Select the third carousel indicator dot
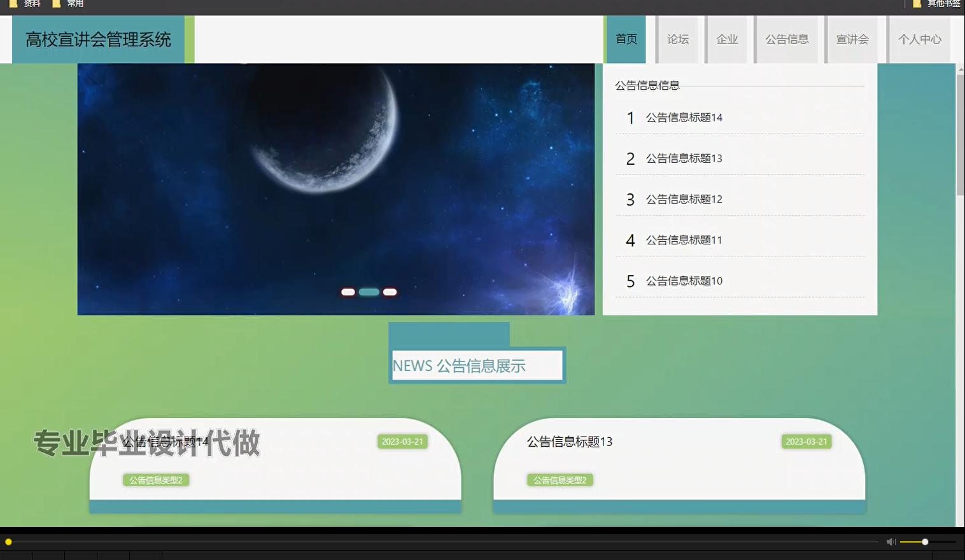 [x=390, y=291]
